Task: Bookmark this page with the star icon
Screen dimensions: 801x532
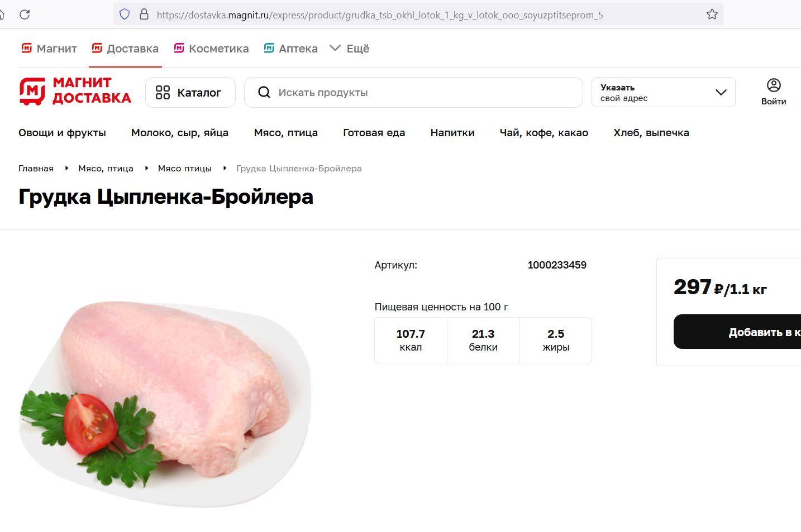Action: (712, 15)
